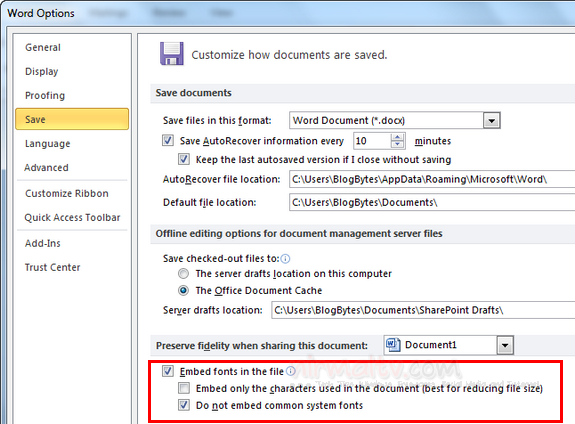The image size is (575, 424).
Task: Click the Word document icon beside Document1
Action: tap(393, 345)
